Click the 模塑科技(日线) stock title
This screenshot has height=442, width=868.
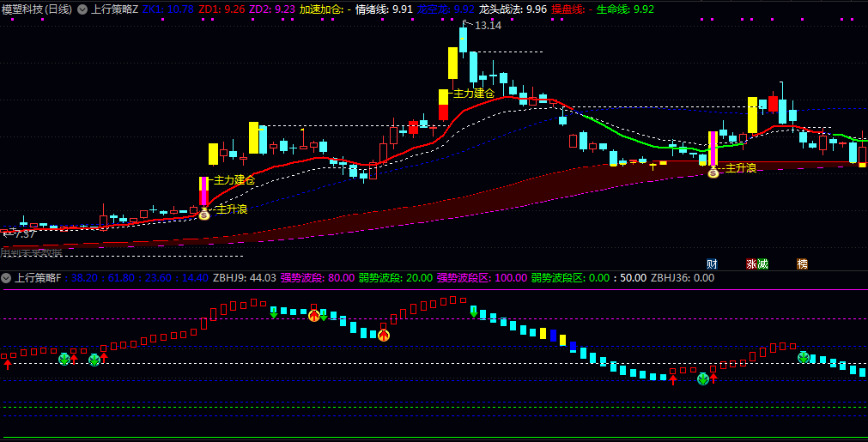pos(37,9)
